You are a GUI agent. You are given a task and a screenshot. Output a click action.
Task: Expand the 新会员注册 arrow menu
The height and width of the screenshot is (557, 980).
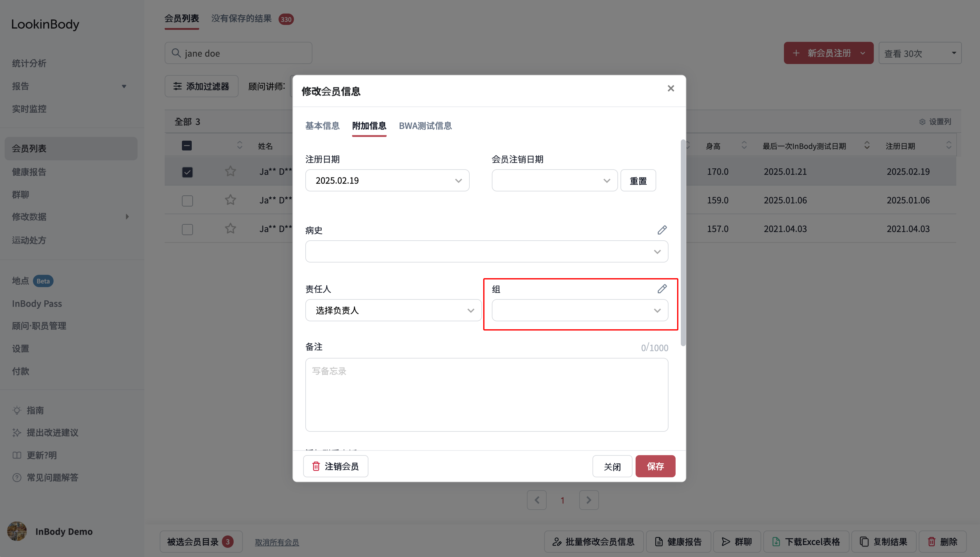(x=862, y=53)
